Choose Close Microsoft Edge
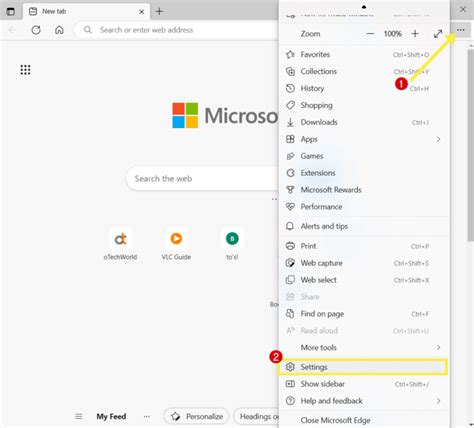The height and width of the screenshot is (428, 474). (x=364, y=420)
